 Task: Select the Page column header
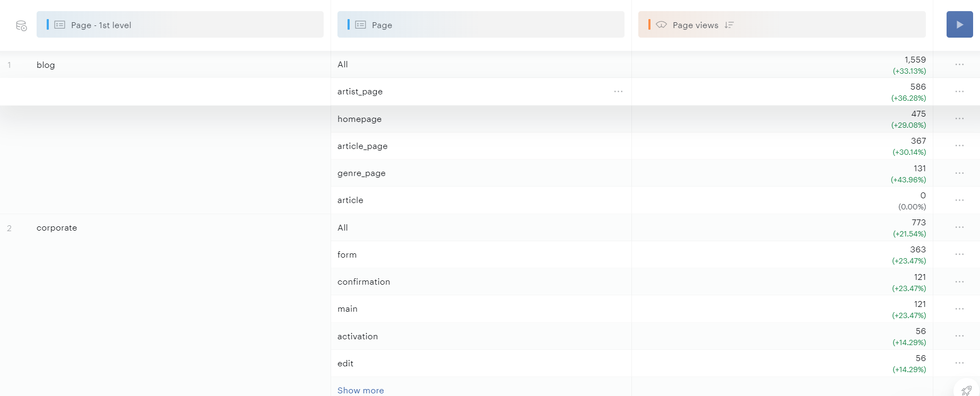point(481,25)
